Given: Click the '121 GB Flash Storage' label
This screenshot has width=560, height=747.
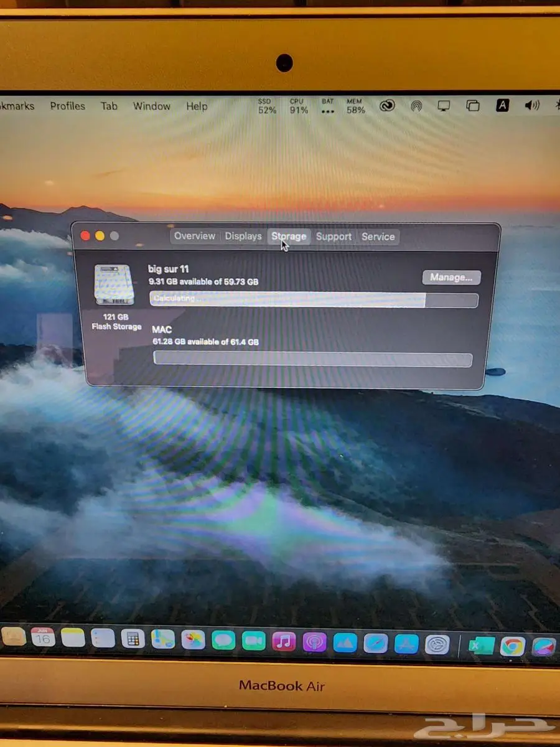Looking at the screenshot, I should [x=116, y=322].
